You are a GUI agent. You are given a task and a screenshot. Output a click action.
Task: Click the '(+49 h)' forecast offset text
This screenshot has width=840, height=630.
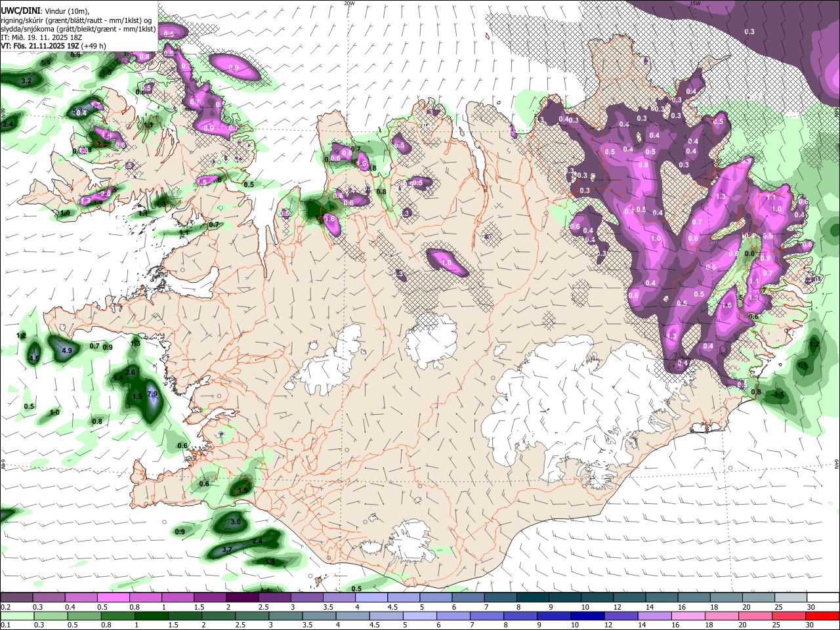94,46
